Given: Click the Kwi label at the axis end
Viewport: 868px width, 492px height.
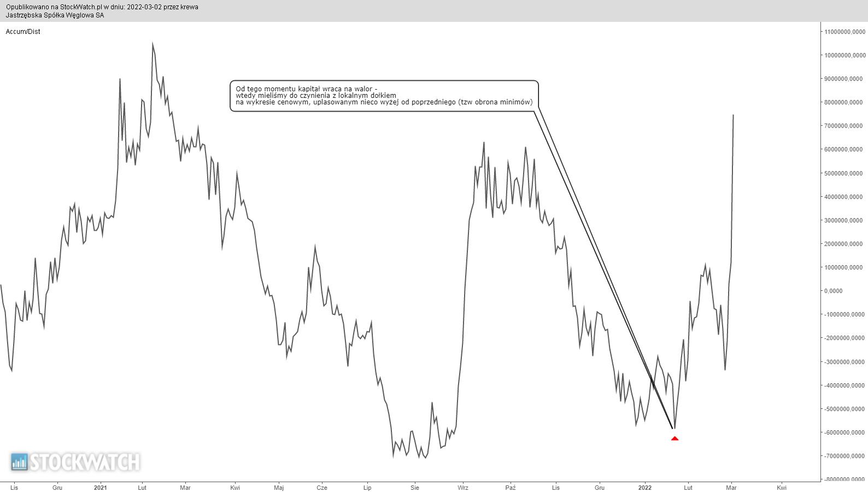Looking at the screenshot, I should pos(782,488).
